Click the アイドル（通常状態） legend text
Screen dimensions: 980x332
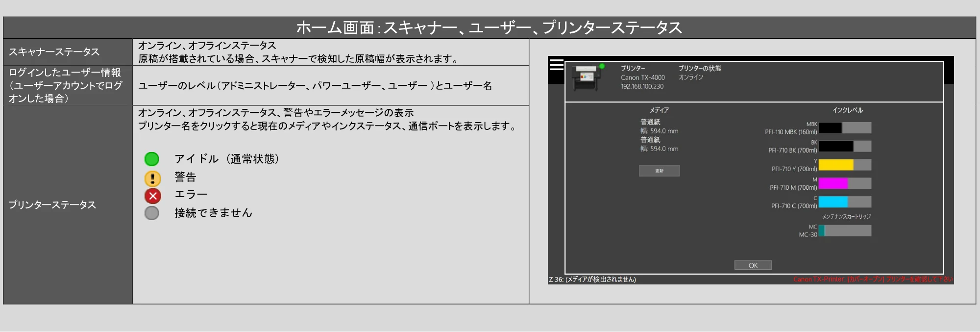(227, 159)
